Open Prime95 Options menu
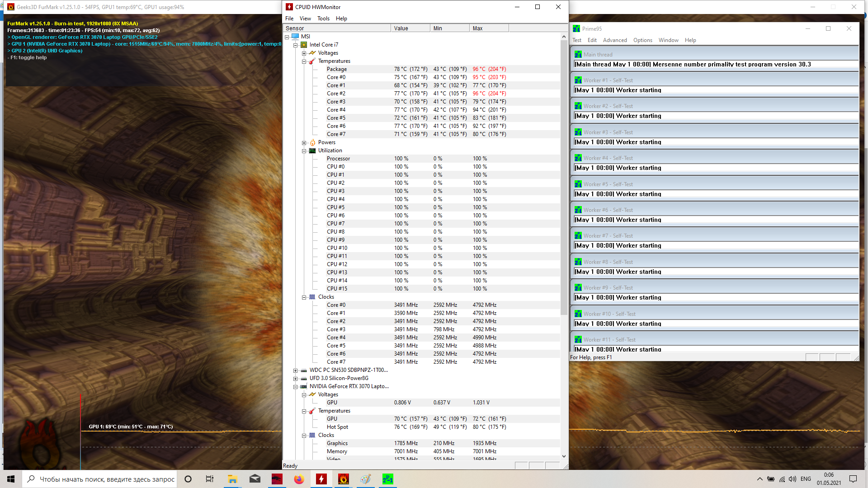This screenshot has width=868, height=488. (642, 40)
